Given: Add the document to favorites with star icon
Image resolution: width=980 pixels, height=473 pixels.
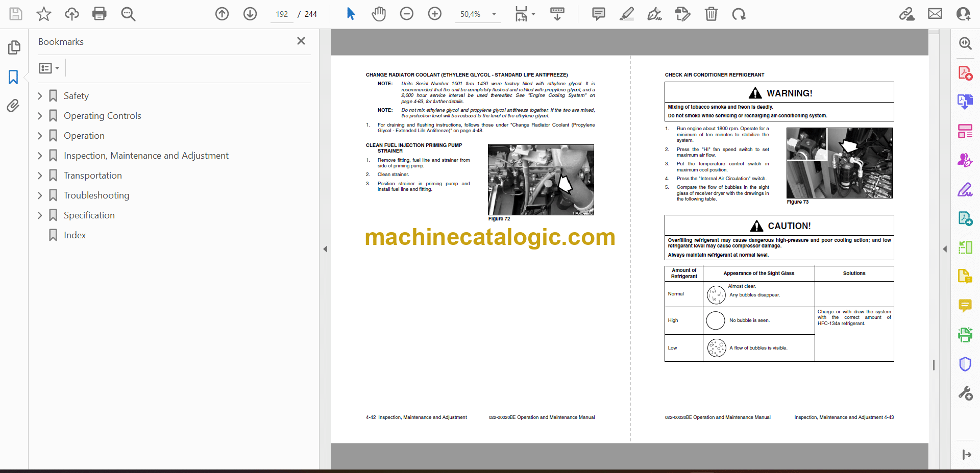Looking at the screenshot, I should [x=44, y=14].
